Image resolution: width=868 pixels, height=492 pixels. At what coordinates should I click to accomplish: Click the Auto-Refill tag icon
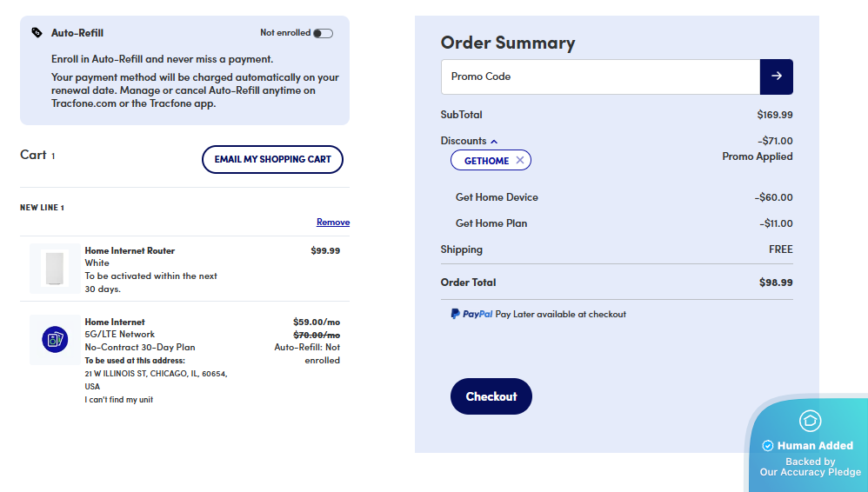pyautogui.click(x=37, y=33)
